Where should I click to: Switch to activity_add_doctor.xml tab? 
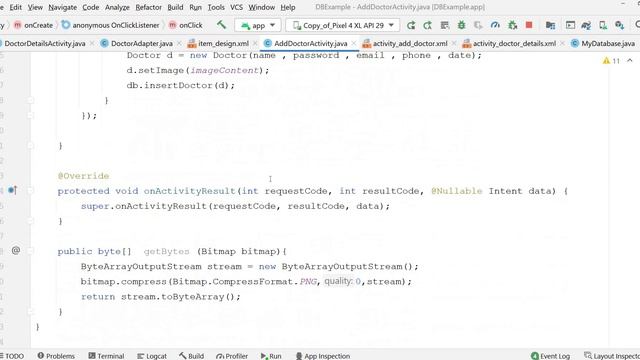(410, 43)
